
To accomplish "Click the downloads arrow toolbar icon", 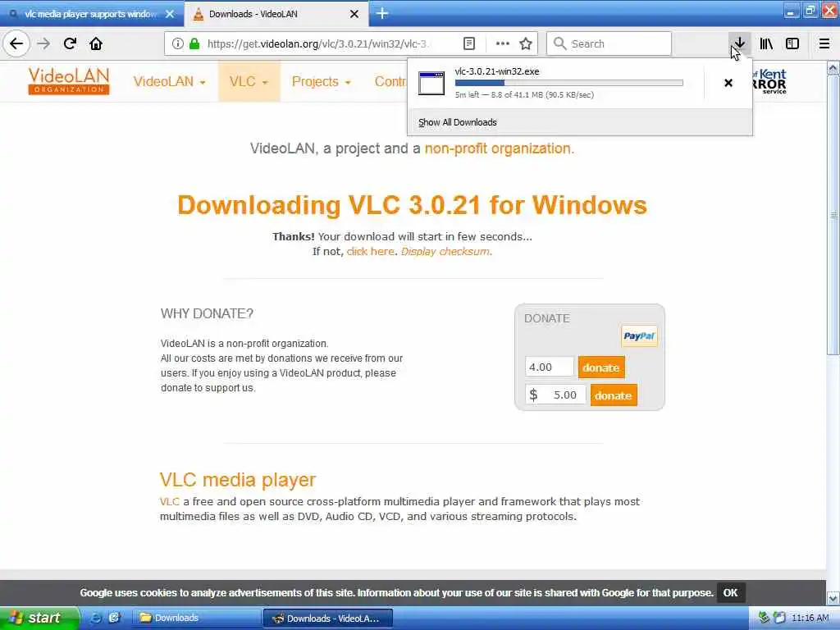I will point(739,43).
